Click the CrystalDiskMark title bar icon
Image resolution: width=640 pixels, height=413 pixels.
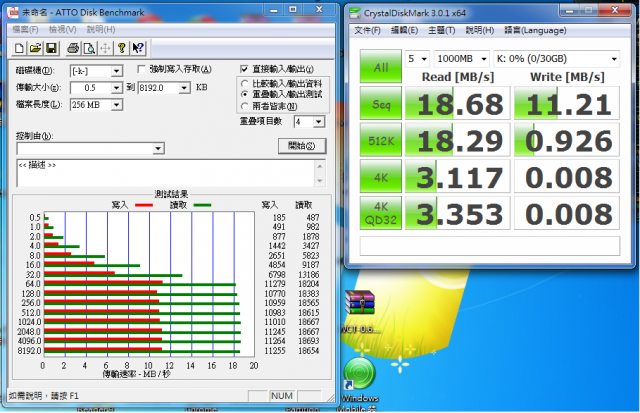[355, 13]
